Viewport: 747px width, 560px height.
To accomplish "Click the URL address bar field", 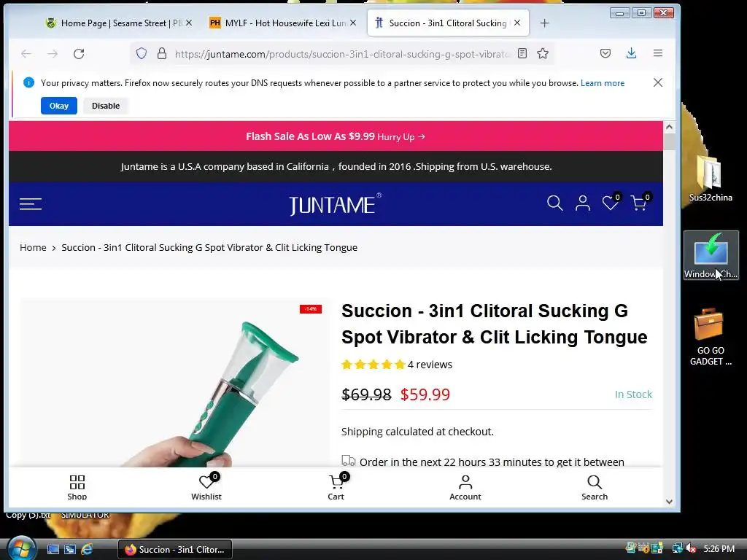I will point(341,54).
